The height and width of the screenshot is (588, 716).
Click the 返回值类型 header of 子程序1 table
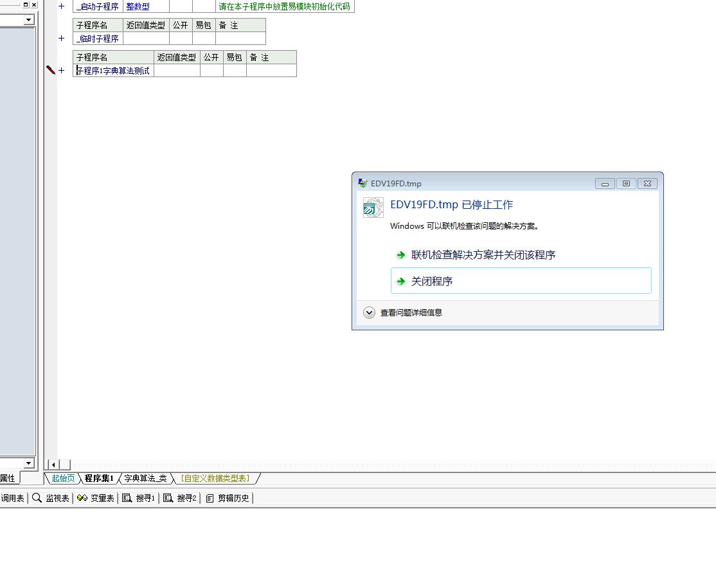click(177, 57)
